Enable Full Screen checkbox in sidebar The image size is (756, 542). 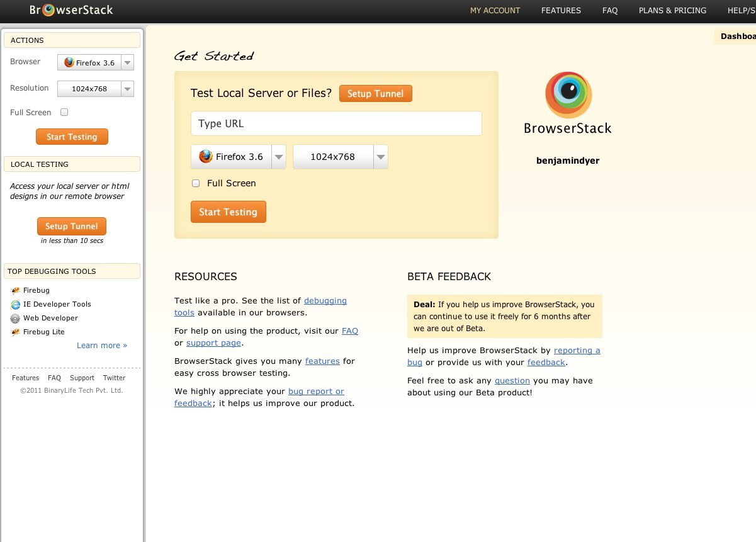64,112
